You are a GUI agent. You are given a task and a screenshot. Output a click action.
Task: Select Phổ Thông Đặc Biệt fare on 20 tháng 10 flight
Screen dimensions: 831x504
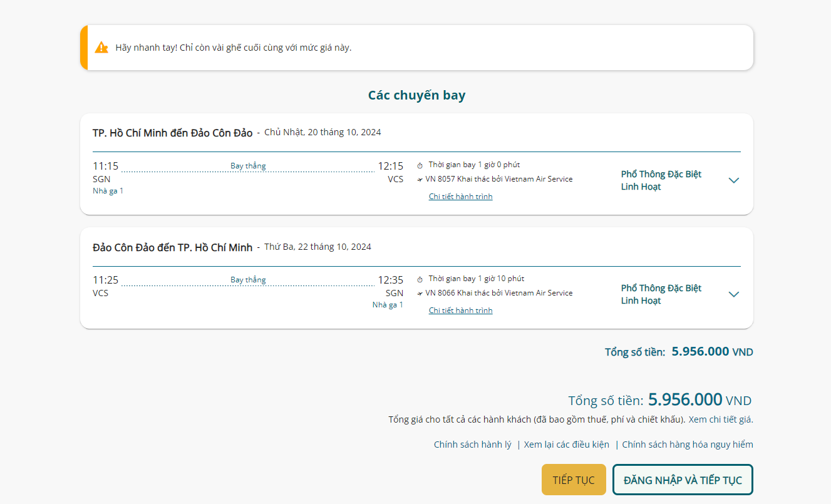point(661,180)
